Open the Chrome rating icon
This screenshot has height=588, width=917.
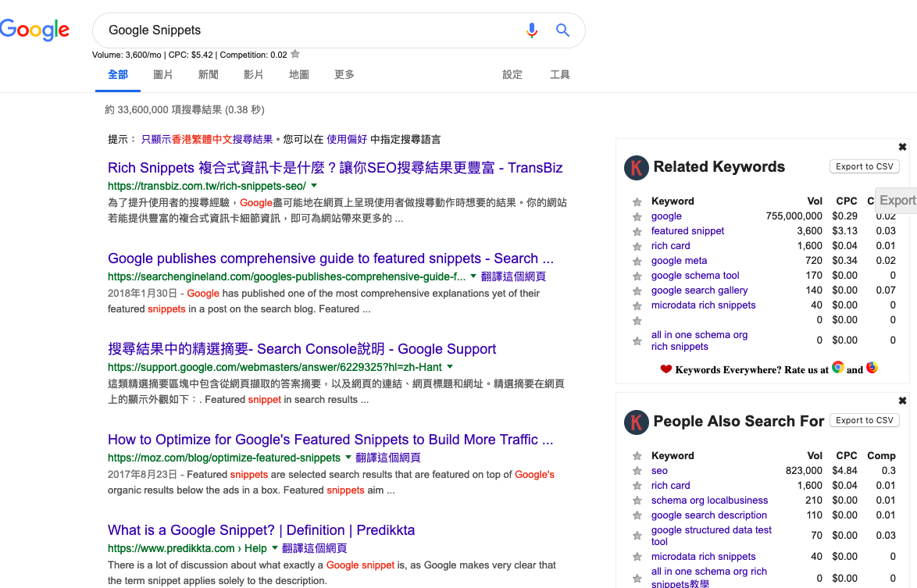[x=838, y=368]
